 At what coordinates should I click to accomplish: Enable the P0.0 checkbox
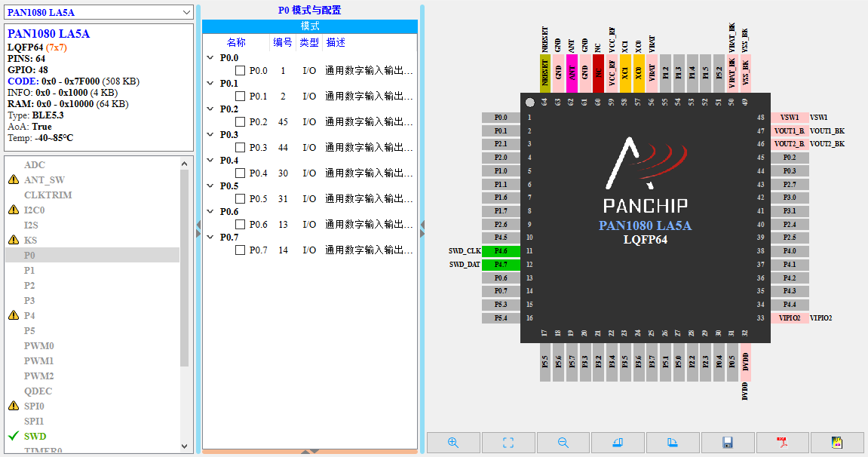(x=241, y=71)
